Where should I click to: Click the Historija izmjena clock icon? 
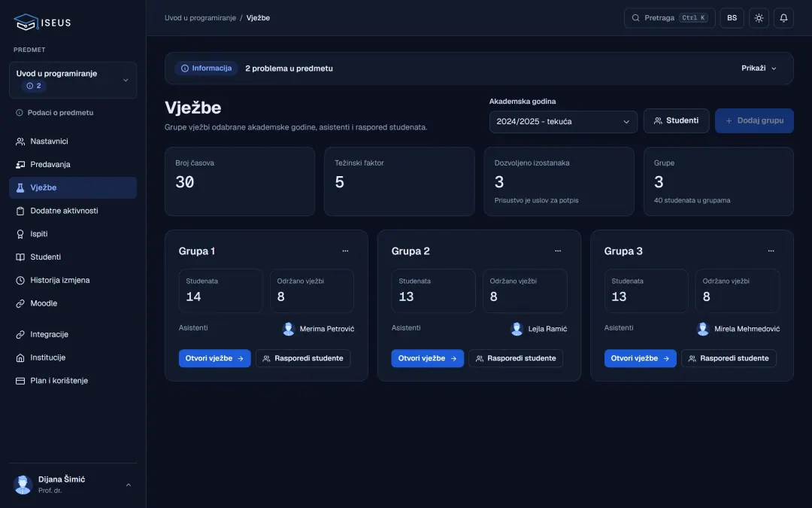[20, 281]
